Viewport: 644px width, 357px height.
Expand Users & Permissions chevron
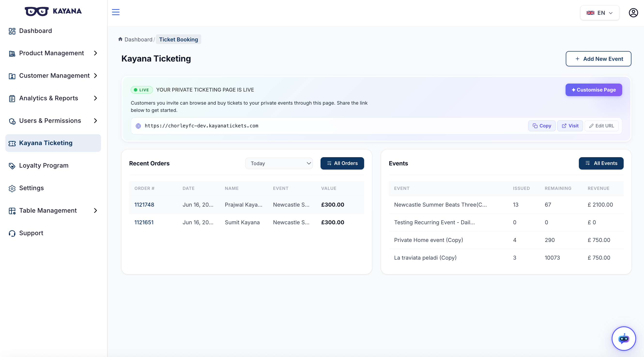95,121
